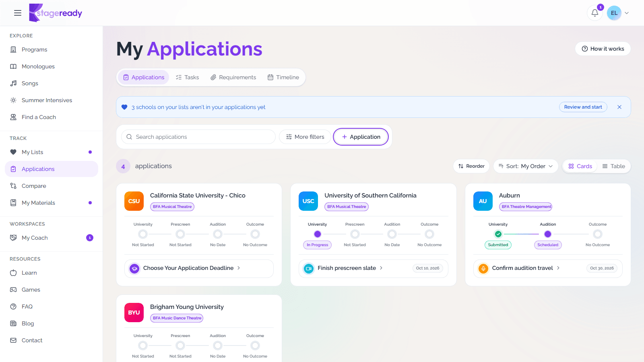Click the StageReady logo
Image resolution: width=644 pixels, height=362 pixels.
[x=56, y=13]
